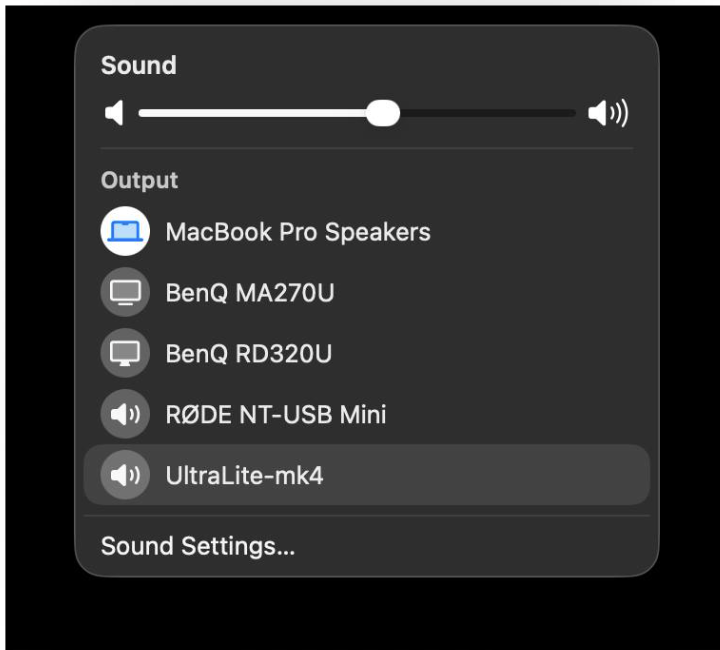Image resolution: width=720 pixels, height=650 pixels.
Task: Click the speaker icon beside RØDE NT-USB Mini
Action: point(125,414)
